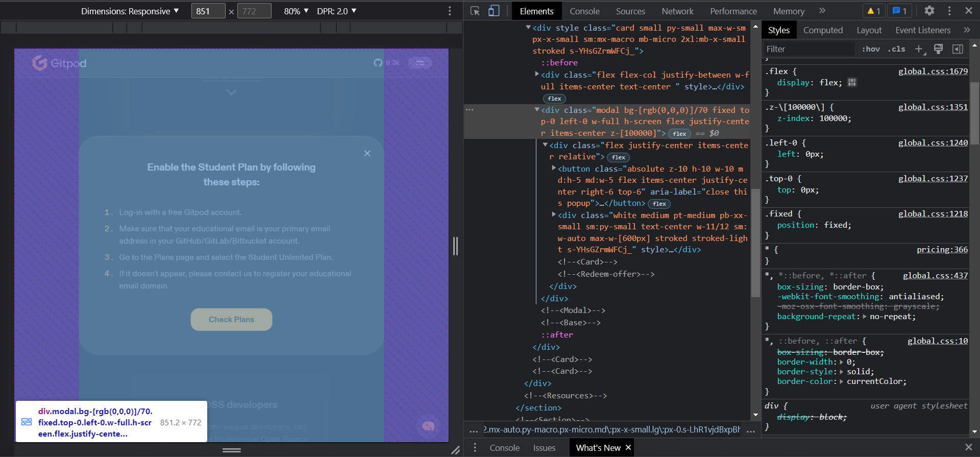Open the Performance tab
The width and height of the screenshot is (980, 457).
coord(733,11)
